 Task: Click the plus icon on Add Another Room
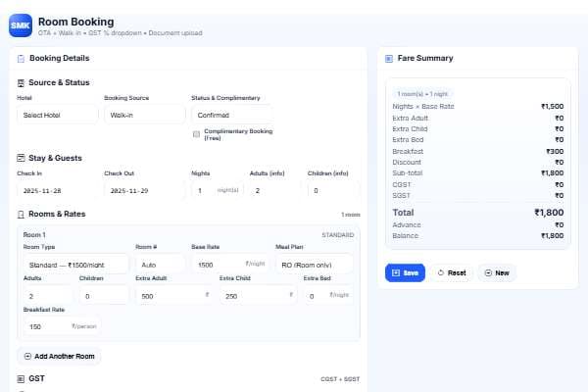pyautogui.click(x=27, y=356)
